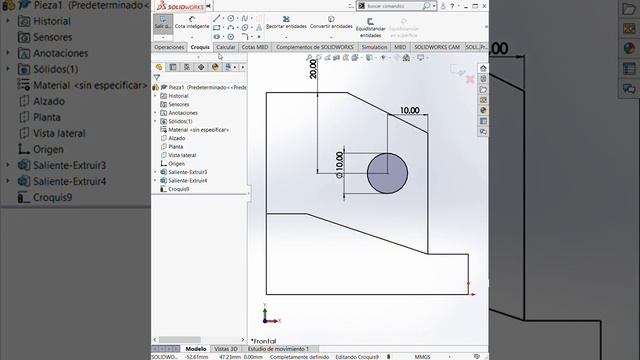Click the View orientation cube icon
Viewport: 640px width, 360px height.
pos(355,58)
